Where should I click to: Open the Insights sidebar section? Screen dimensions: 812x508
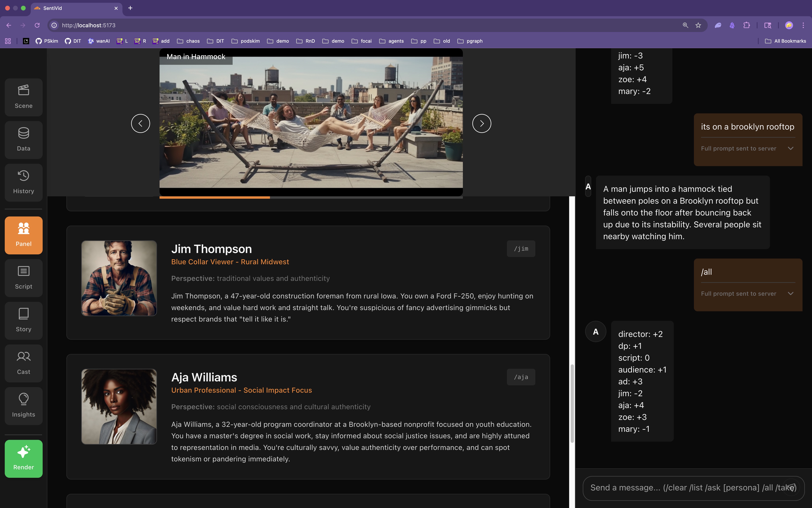click(23, 406)
